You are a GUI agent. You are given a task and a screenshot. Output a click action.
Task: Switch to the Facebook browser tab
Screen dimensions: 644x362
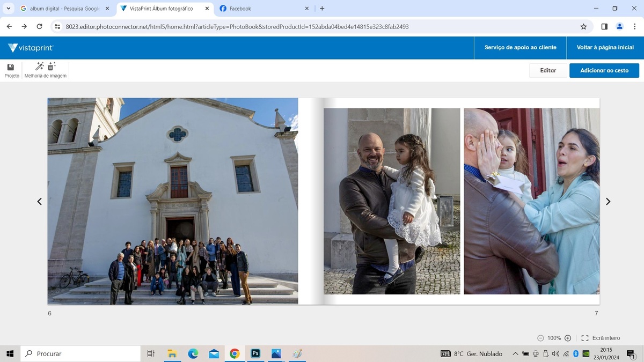coord(263,9)
